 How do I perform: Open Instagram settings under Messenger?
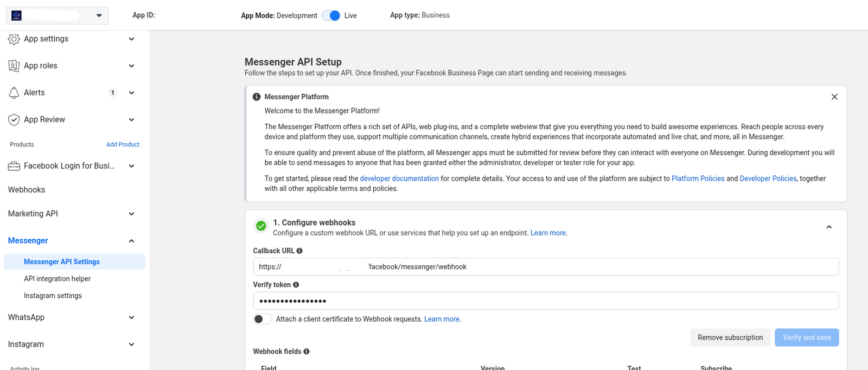point(53,296)
